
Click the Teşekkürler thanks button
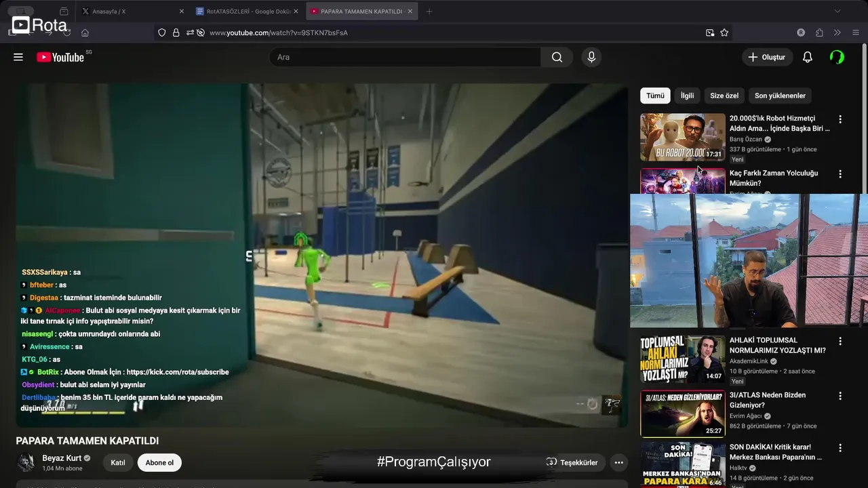[572, 462]
